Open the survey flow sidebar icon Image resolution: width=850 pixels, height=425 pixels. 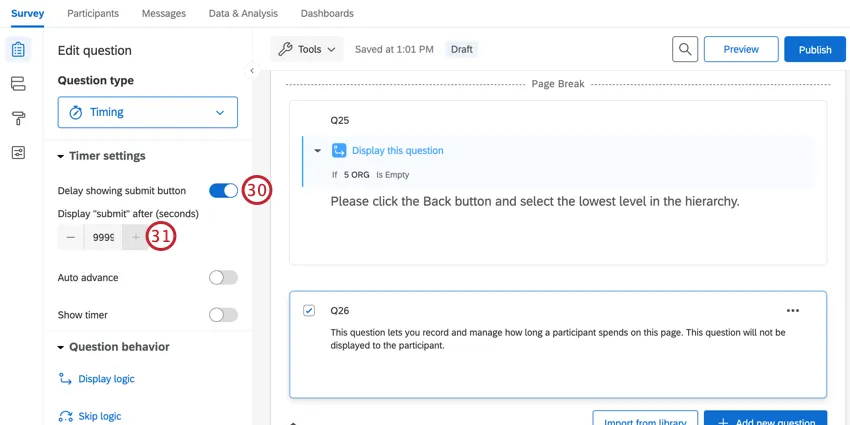tap(17, 84)
